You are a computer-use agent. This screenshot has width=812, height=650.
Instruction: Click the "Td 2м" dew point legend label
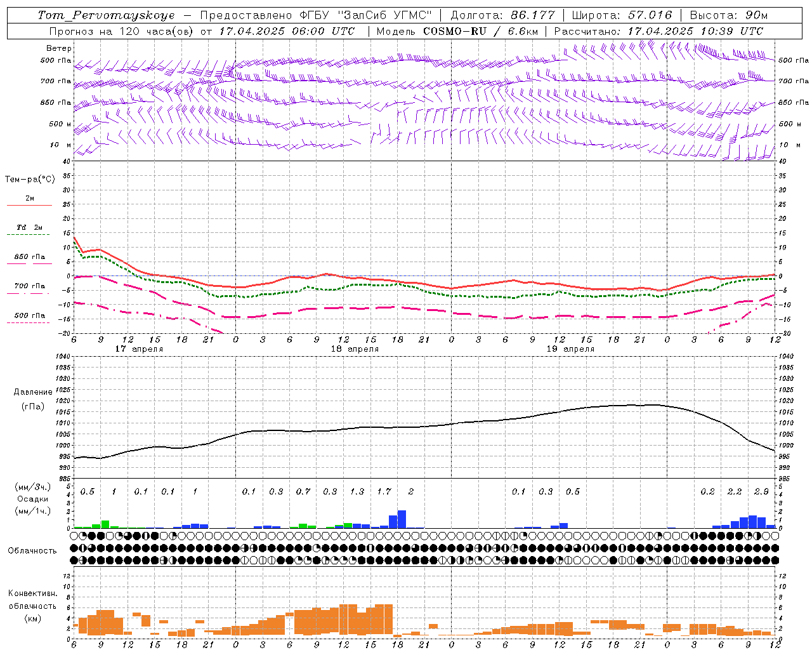(x=30, y=227)
